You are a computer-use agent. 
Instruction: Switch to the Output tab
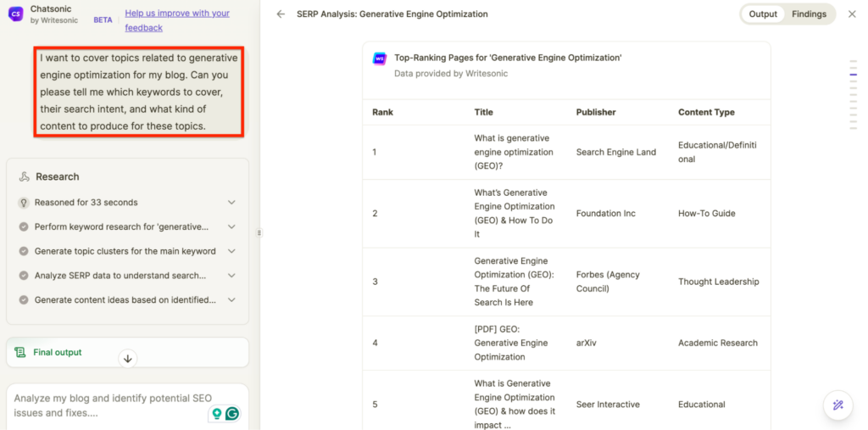[x=763, y=14]
